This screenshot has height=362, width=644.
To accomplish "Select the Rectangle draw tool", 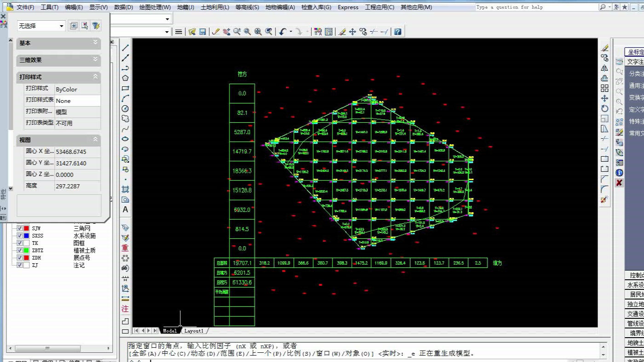I will (x=125, y=88).
